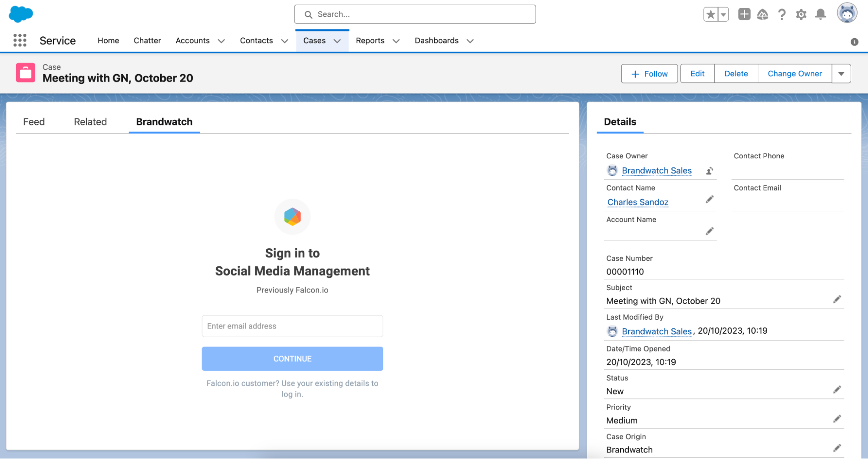
Task: Open the Contacts tab
Action: pos(256,41)
